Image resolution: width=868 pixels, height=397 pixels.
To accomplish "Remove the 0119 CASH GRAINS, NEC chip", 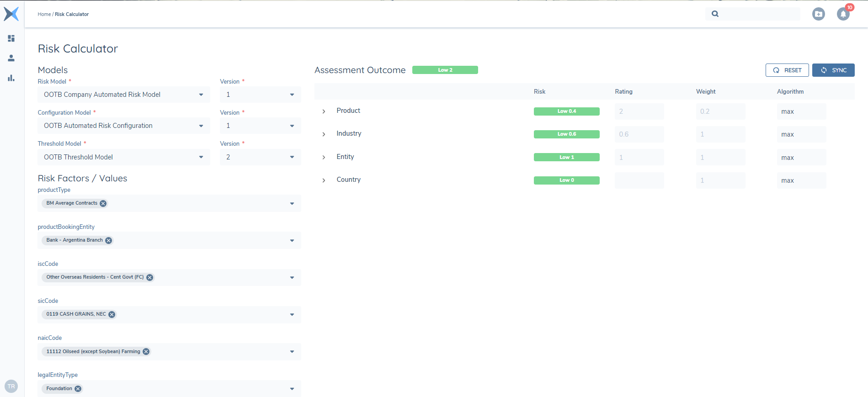I will [x=112, y=314].
